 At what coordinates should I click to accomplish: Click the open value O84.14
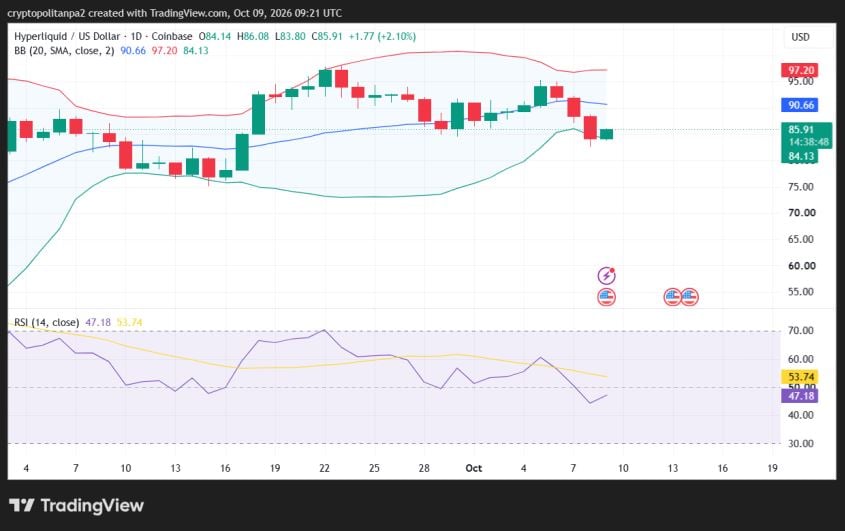coord(214,36)
